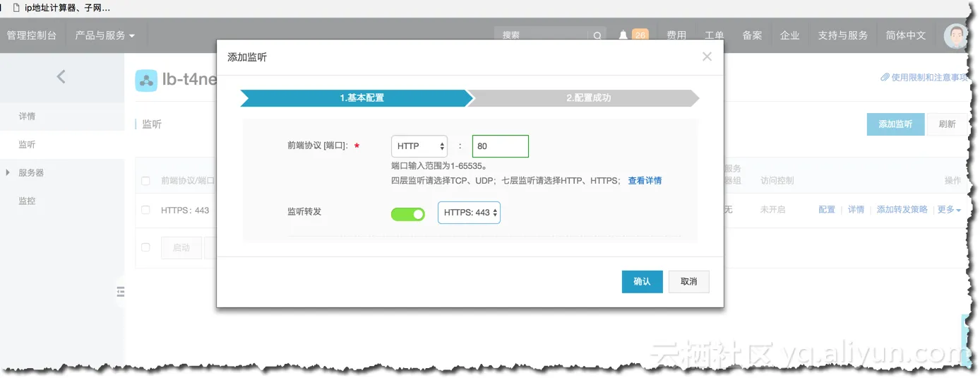The height and width of the screenshot is (378, 980).
Task: Click the notification count badge
Action: [x=640, y=35]
